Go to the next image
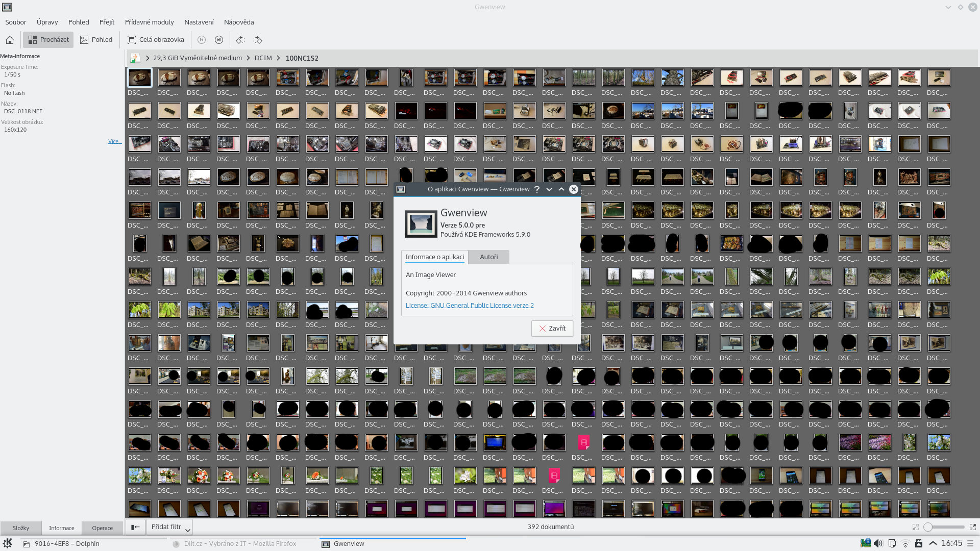 click(219, 40)
